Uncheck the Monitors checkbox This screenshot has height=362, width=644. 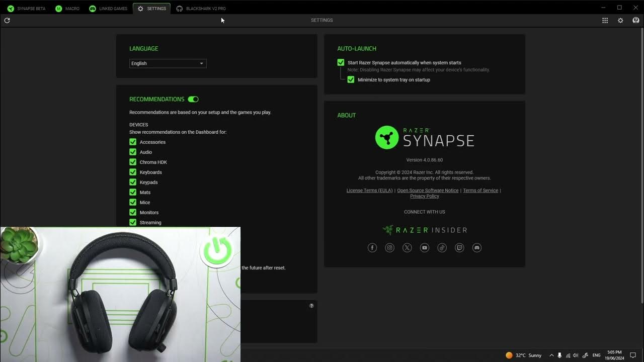point(133,212)
